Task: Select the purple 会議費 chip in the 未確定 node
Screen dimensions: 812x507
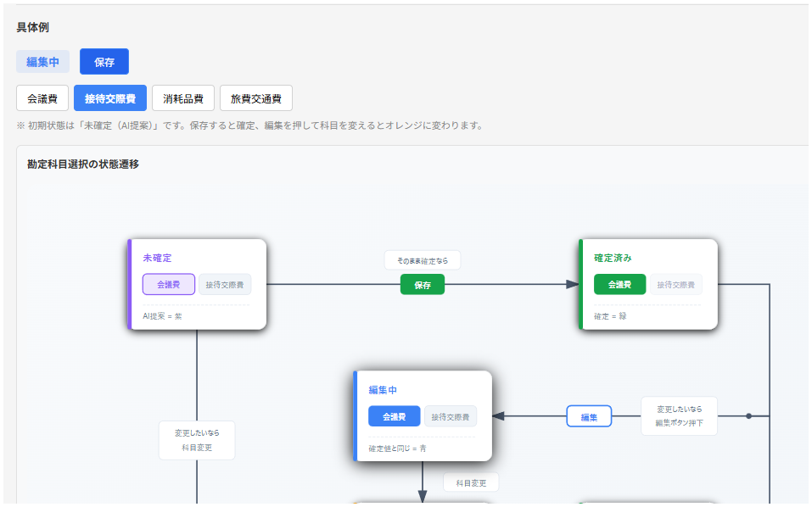Action: pyautogui.click(x=169, y=284)
